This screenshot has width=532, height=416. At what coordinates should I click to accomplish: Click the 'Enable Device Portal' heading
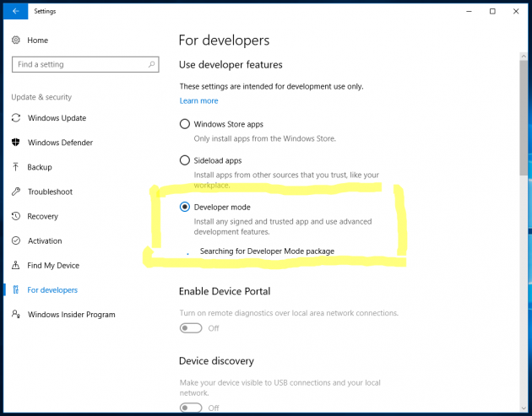click(225, 291)
